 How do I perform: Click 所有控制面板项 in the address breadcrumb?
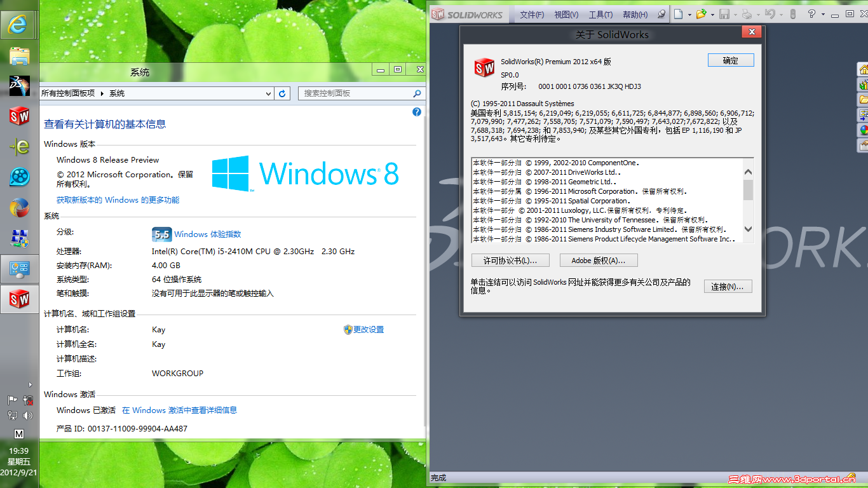pyautogui.click(x=68, y=93)
